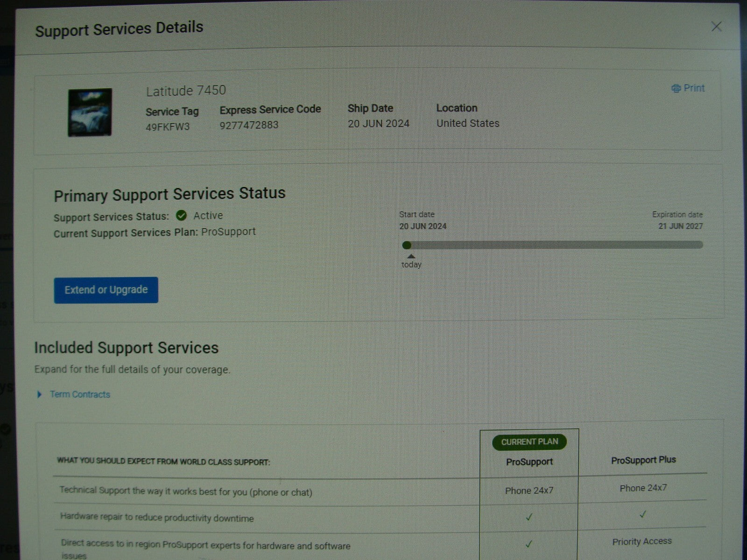Screen dimensions: 747x560
Task: Click the Express Service Code number
Action: [249, 125]
